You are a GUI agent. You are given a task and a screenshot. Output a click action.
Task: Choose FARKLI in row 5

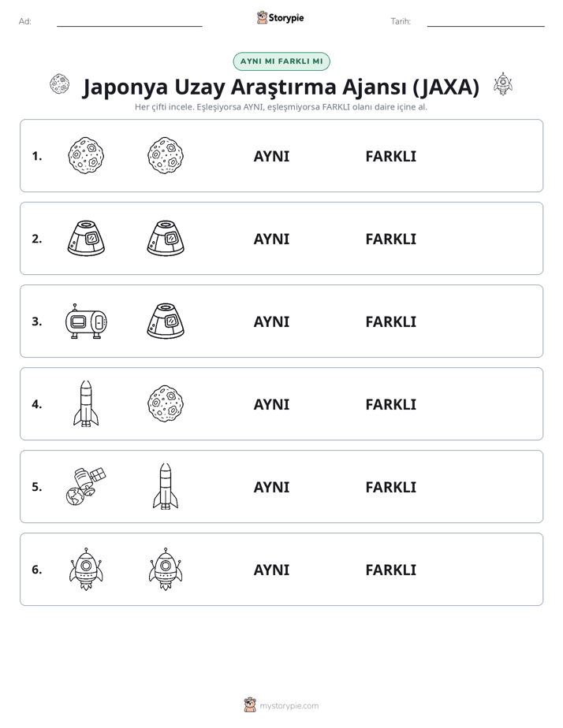(x=390, y=487)
